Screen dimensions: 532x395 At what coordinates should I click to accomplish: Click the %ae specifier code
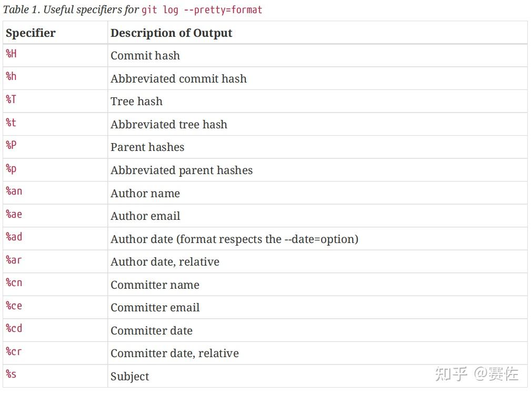14,214
